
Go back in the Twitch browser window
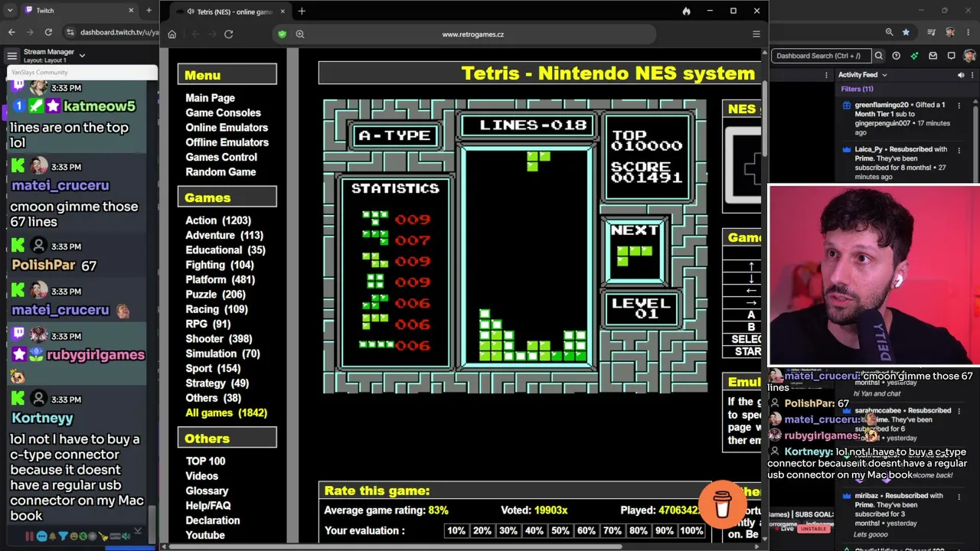[x=11, y=32]
